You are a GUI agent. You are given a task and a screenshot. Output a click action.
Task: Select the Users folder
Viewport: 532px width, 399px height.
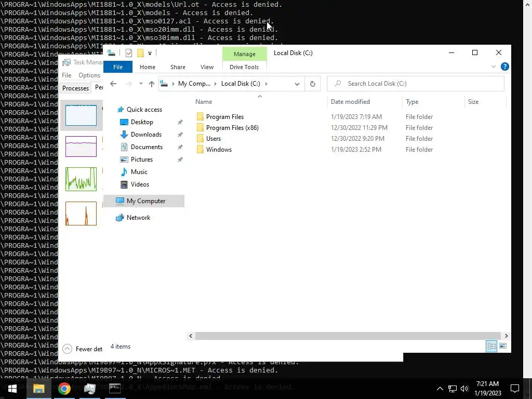pos(214,138)
